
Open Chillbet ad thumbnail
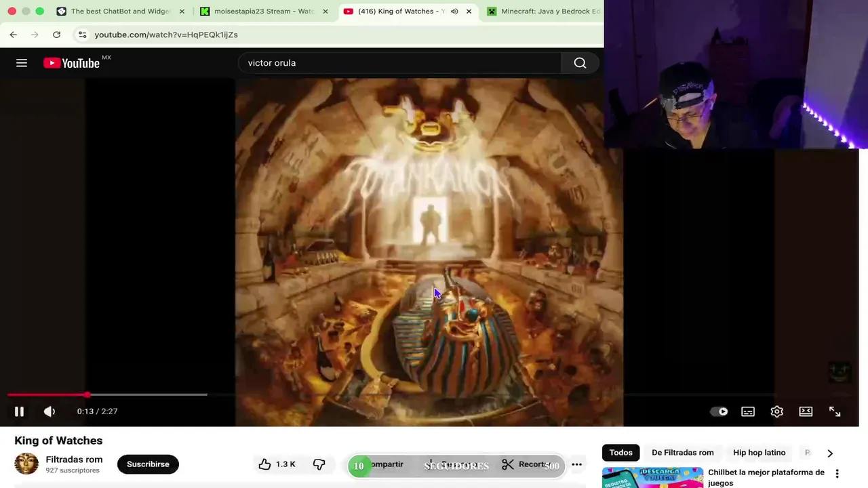click(653, 478)
